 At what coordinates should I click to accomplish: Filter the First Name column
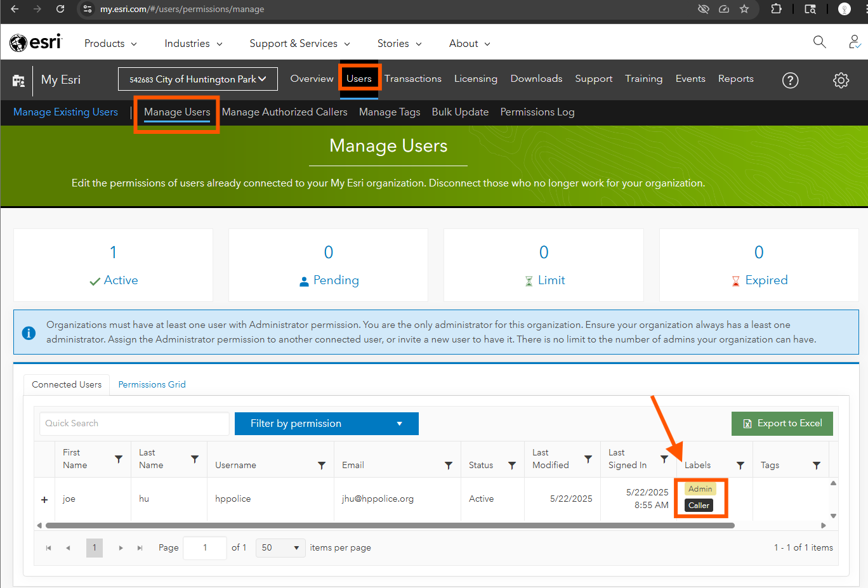click(x=119, y=459)
